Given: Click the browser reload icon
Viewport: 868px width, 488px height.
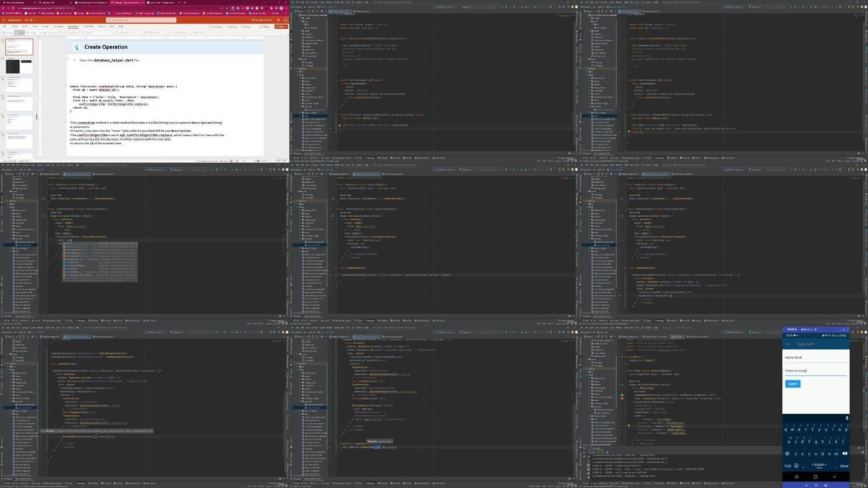Looking at the screenshot, I should tap(14, 8).
